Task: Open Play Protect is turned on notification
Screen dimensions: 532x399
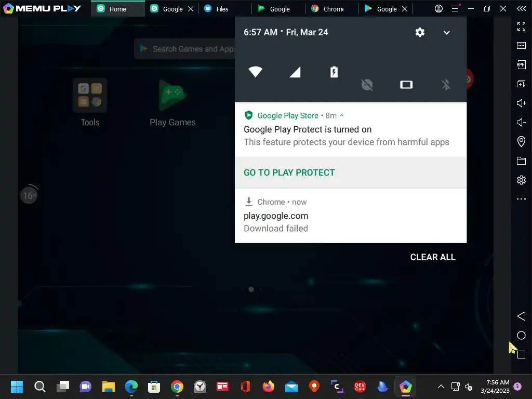Action: pos(351,129)
